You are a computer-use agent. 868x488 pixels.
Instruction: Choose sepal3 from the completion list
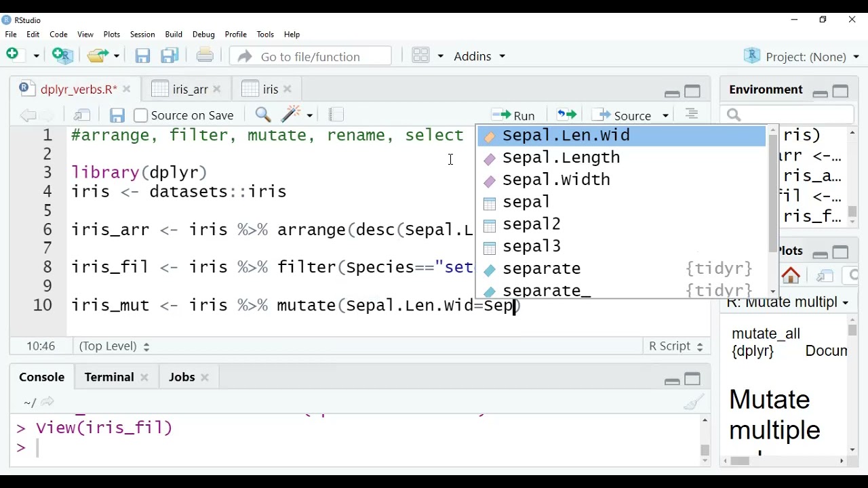621,247
